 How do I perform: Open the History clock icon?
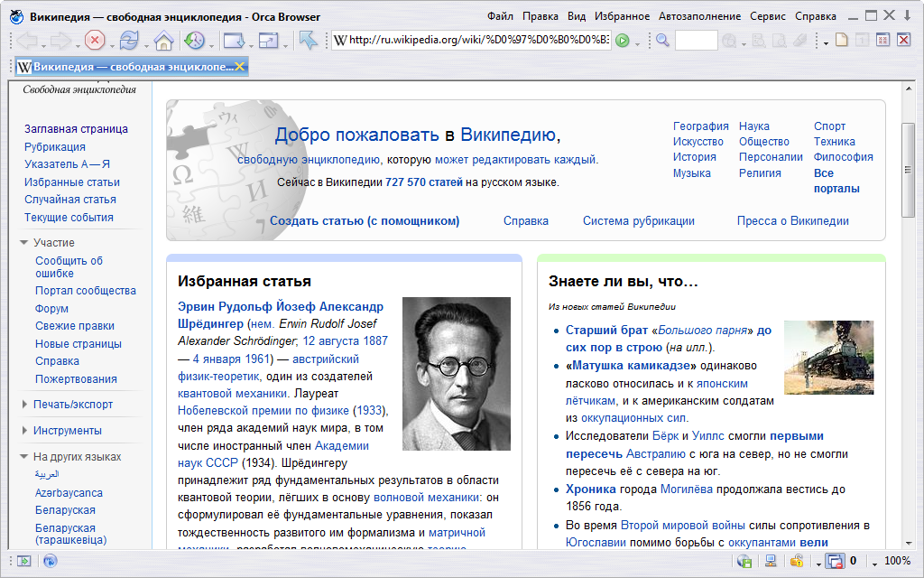pyautogui.click(x=194, y=40)
